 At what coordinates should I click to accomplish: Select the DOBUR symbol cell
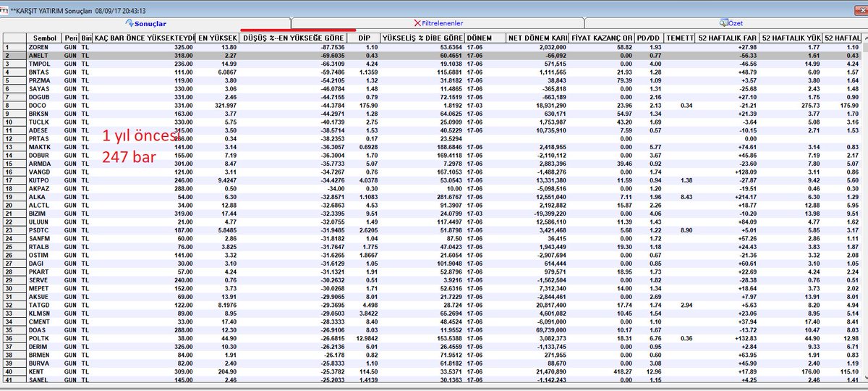click(x=44, y=155)
